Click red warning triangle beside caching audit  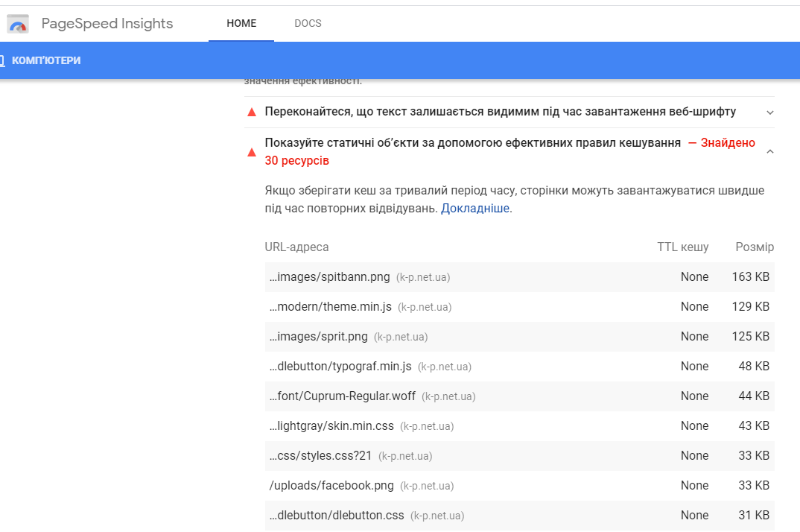251,152
